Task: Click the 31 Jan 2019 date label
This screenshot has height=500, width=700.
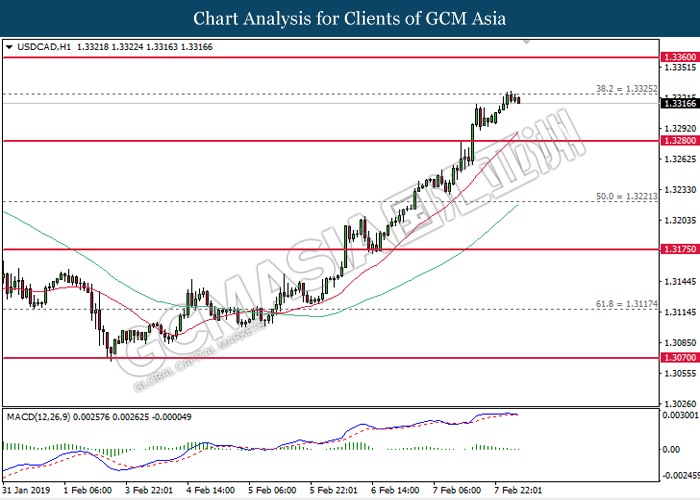Action: 26,491
